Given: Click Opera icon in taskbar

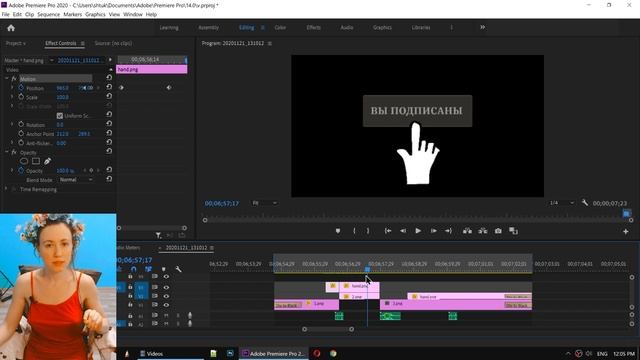Looking at the screenshot, I should (317, 353).
